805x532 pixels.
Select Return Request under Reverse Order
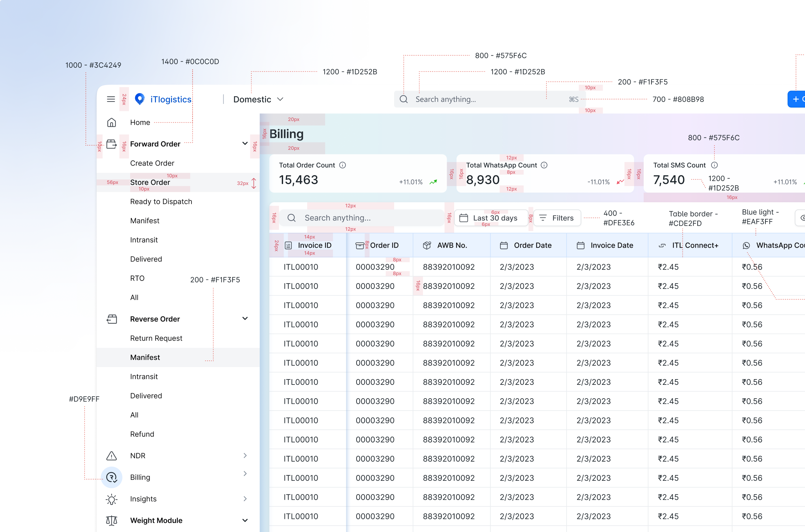click(156, 338)
